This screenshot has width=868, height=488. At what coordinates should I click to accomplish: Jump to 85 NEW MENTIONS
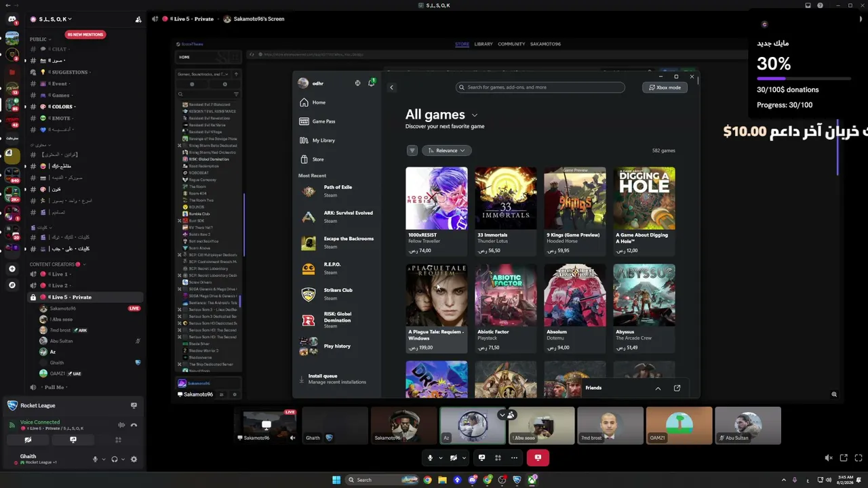(x=85, y=35)
